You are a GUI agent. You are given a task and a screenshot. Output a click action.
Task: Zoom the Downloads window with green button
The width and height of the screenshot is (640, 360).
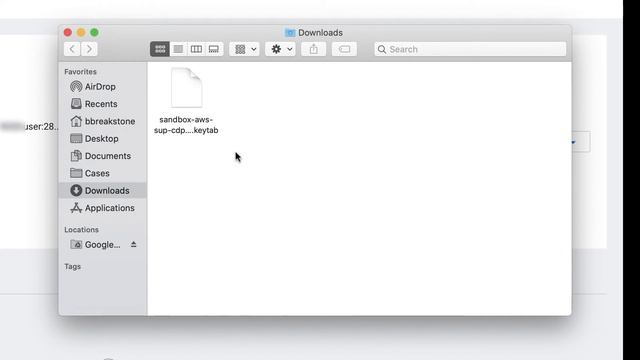[94, 32]
